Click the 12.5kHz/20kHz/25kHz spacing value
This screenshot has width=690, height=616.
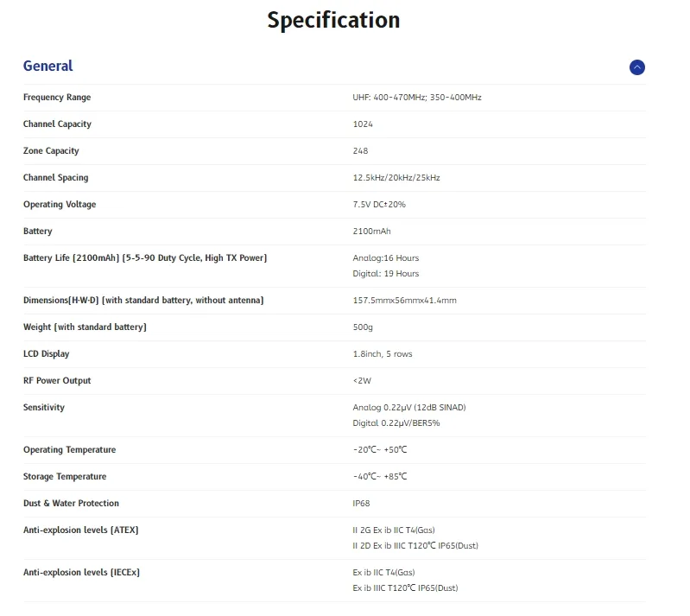(396, 178)
